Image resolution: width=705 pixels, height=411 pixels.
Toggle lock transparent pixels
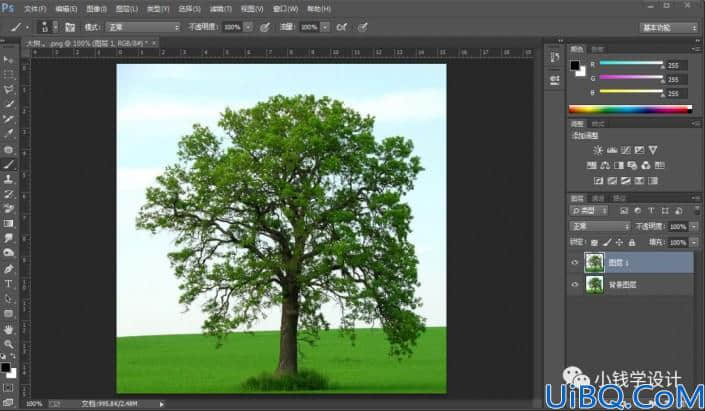pos(594,243)
